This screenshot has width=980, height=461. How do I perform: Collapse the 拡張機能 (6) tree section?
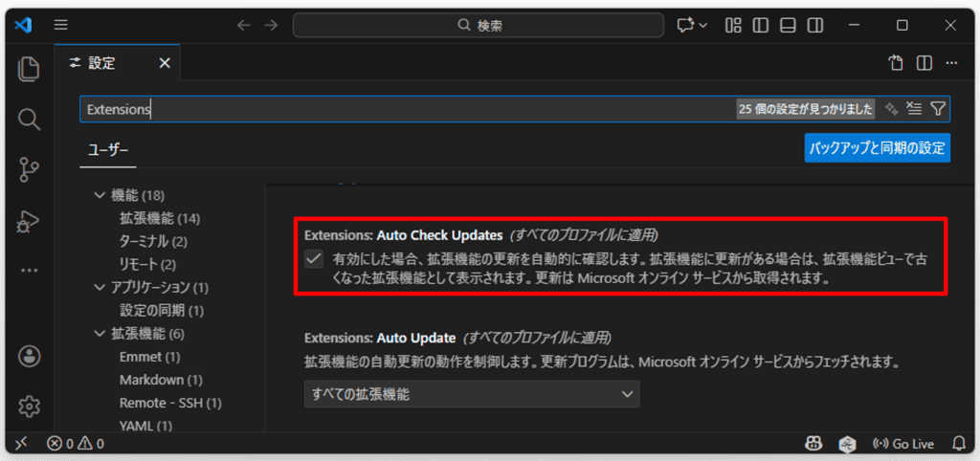[x=100, y=334]
